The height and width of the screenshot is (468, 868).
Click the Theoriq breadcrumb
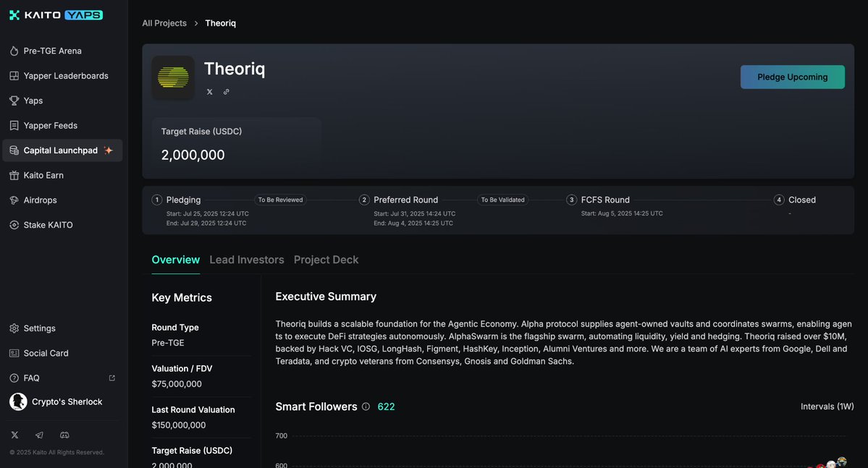click(x=220, y=23)
